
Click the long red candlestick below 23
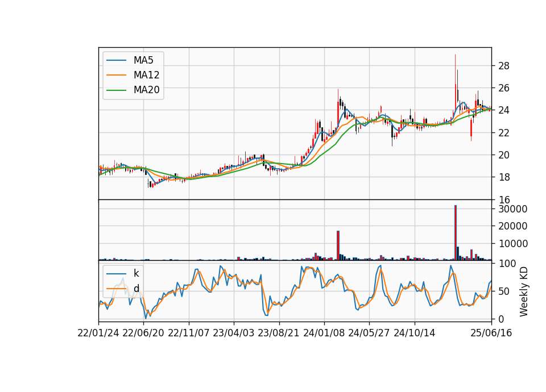471,128
